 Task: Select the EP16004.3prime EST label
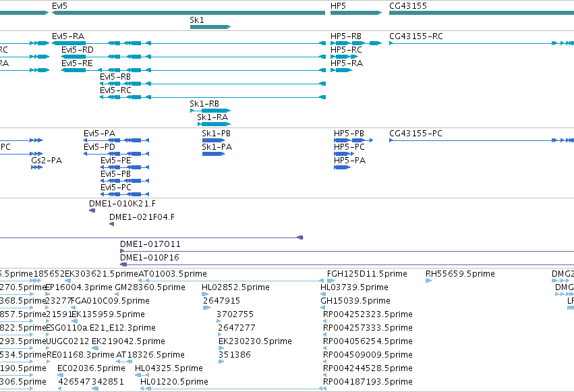tap(78, 287)
